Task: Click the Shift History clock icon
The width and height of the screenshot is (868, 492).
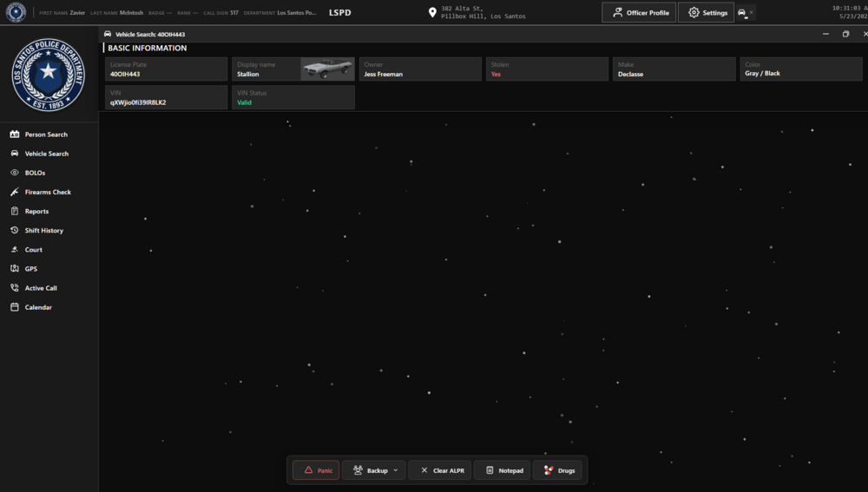Action: (15, 230)
